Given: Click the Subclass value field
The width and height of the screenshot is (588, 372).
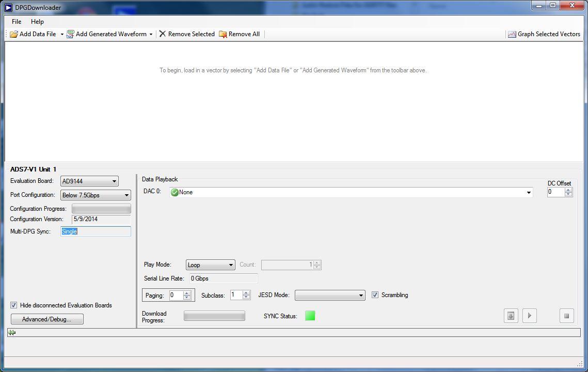Looking at the screenshot, I should coord(236,295).
